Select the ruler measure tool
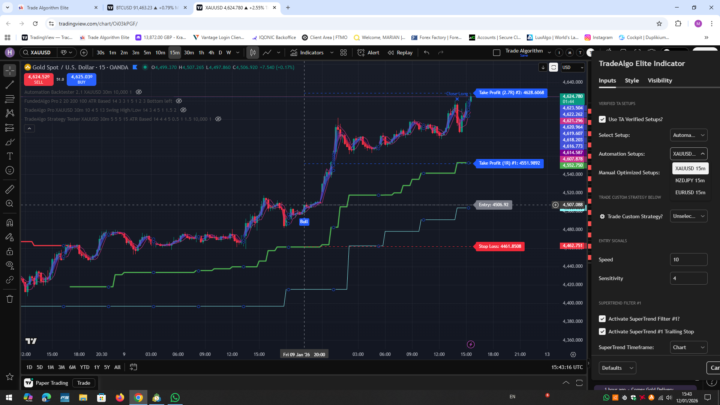The width and height of the screenshot is (720, 405). tap(10, 189)
